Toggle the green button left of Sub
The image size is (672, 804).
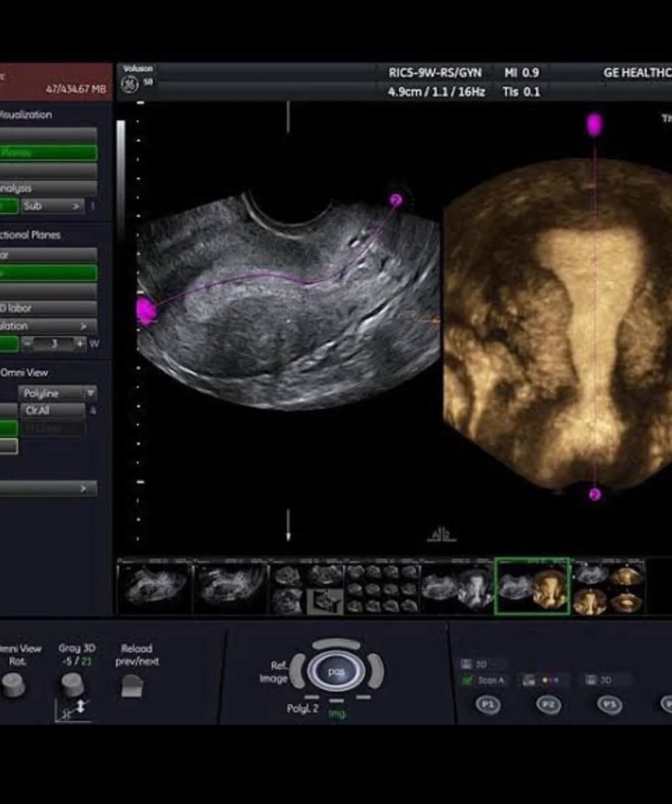coord(8,206)
